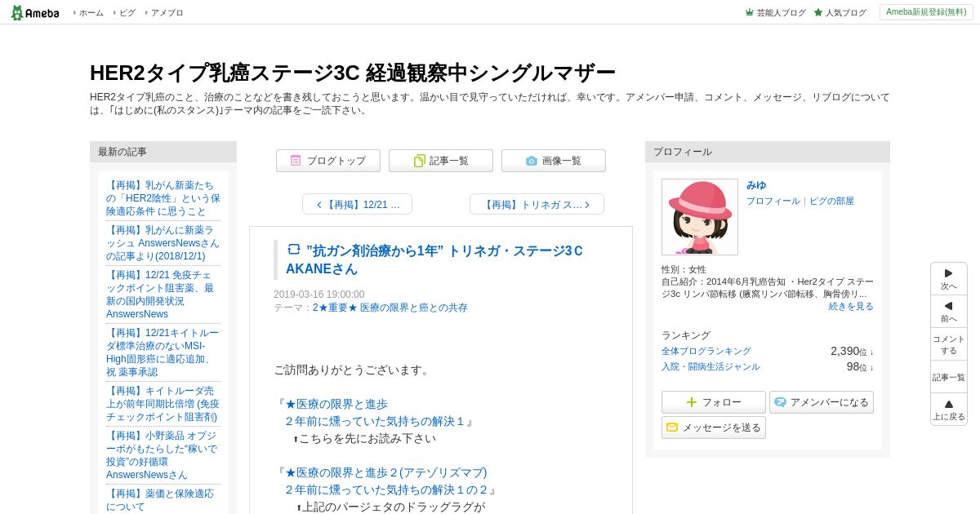
Task: Open 人気ブログ link with star icon
Action: (x=840, y=13)
